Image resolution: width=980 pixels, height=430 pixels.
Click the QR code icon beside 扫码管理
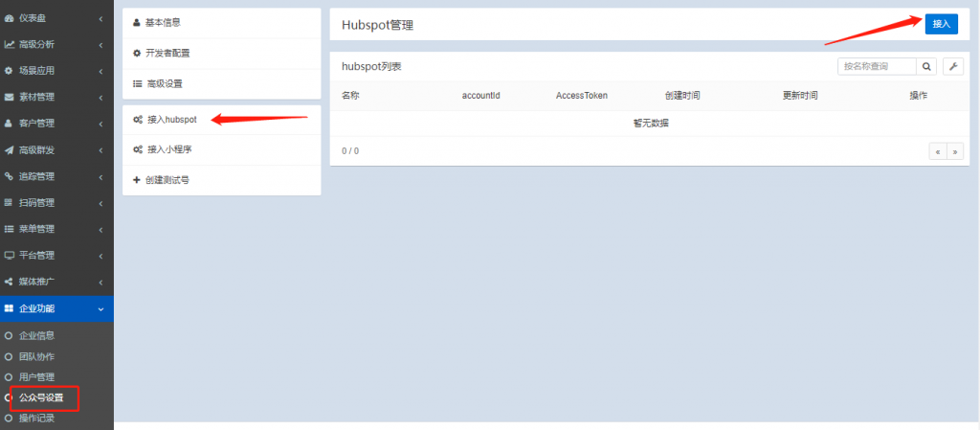[9, 202]
